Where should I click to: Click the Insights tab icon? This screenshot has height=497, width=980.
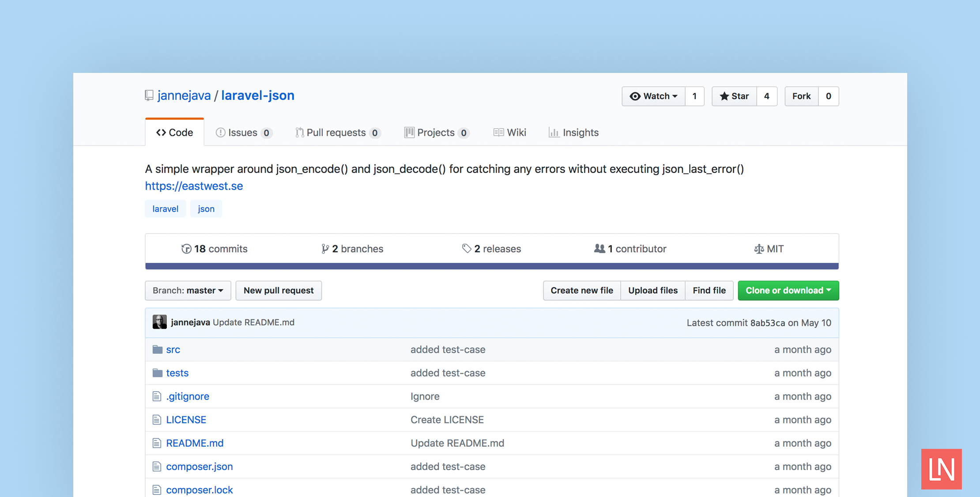pyautogui.click(x=553, y=133)
